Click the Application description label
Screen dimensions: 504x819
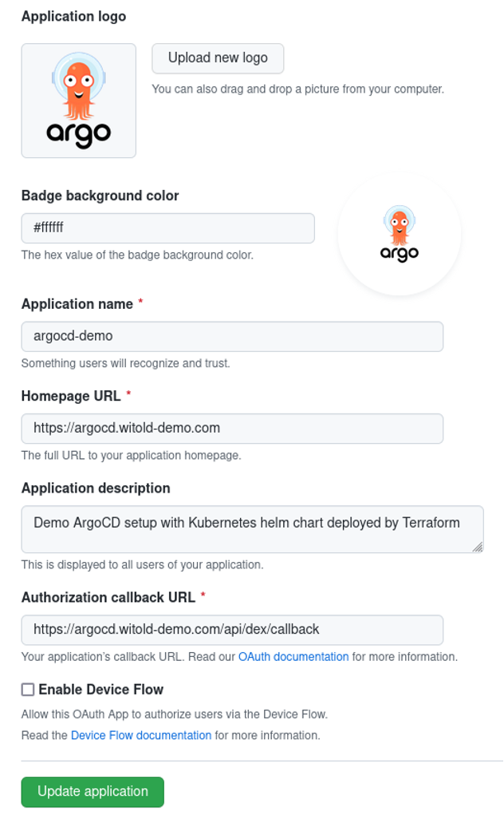[x=96, y=488]
